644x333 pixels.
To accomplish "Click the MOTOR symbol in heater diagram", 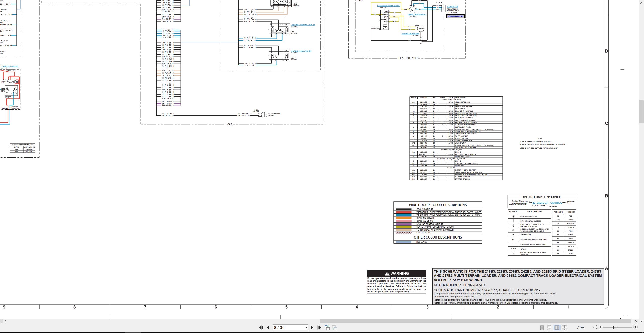I will coord(421,28).
